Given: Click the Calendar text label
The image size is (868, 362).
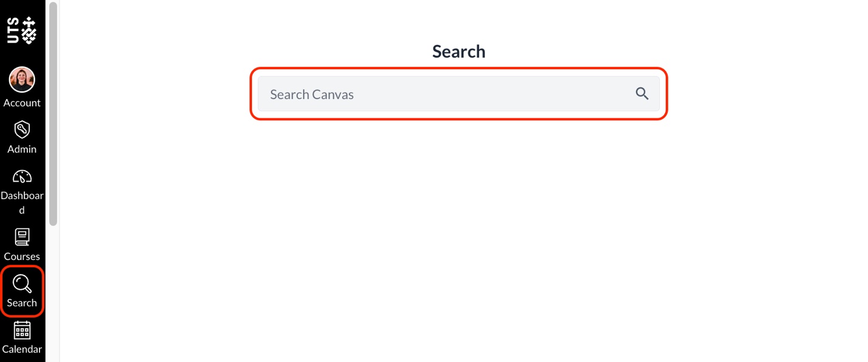Looking at the screenshot, I should (x=22, y=349).
